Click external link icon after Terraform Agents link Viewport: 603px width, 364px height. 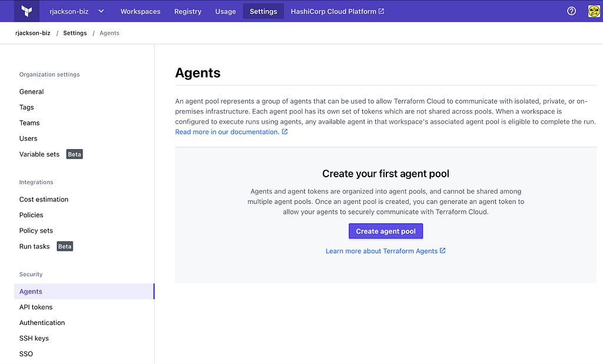click(x=443, y=250)
